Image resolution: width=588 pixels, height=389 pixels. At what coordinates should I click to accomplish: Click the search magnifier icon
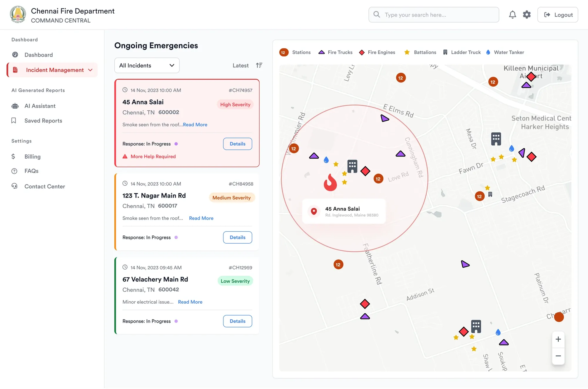(377, 14)
